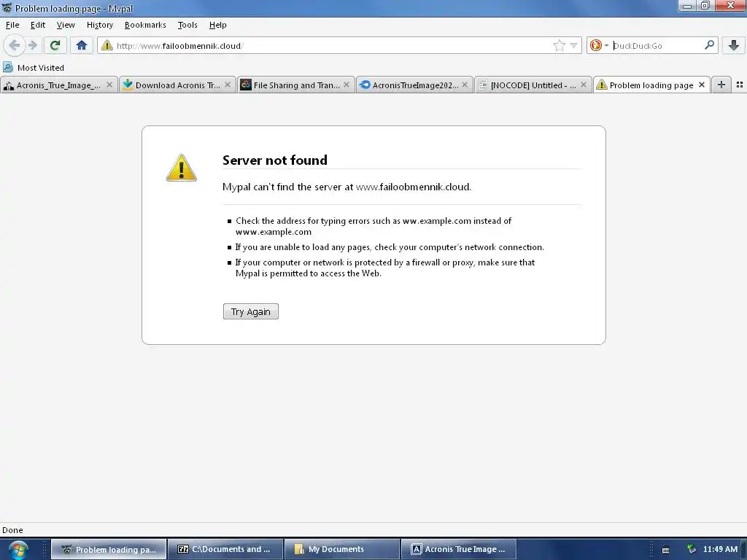Restore down the Mypal browser window
The height and width of the screenshot is (560, 747).
(705, 6)
